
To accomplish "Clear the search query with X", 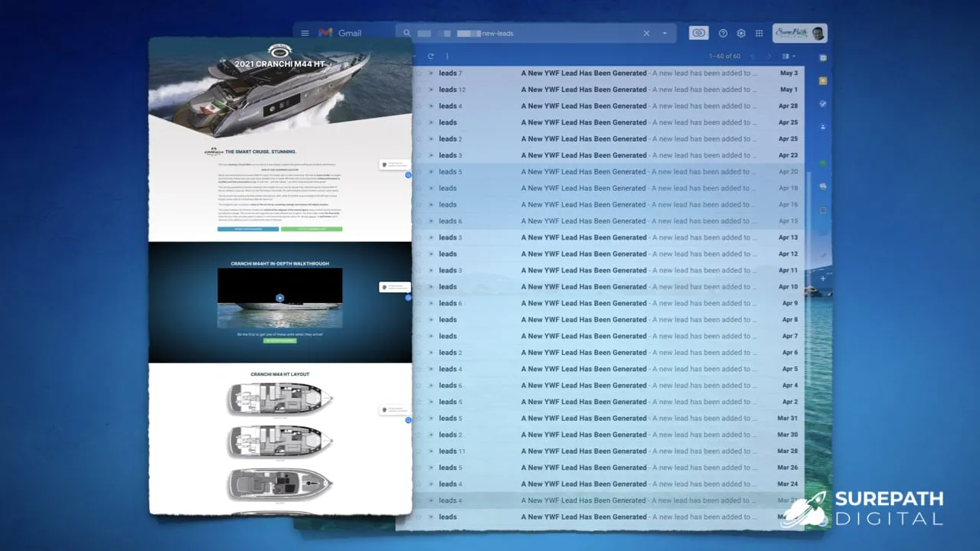I will (646, 34).
